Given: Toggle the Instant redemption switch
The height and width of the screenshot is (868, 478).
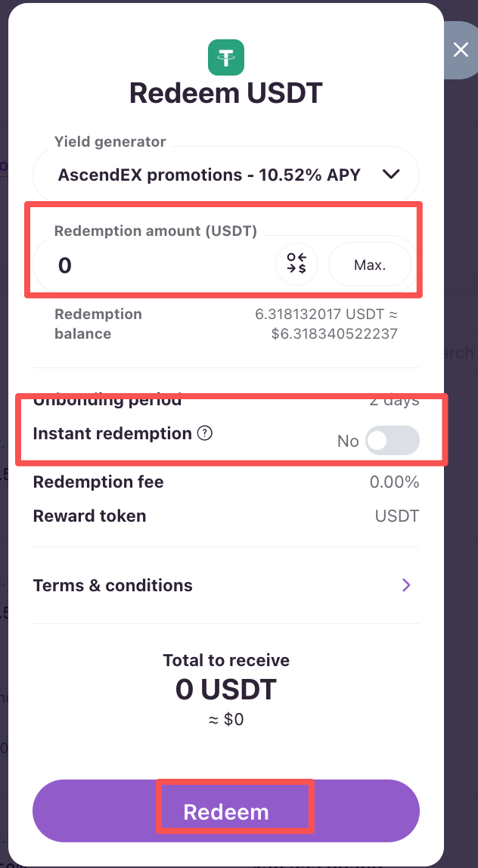Looking at the screenshot, I should coord(392,441).
